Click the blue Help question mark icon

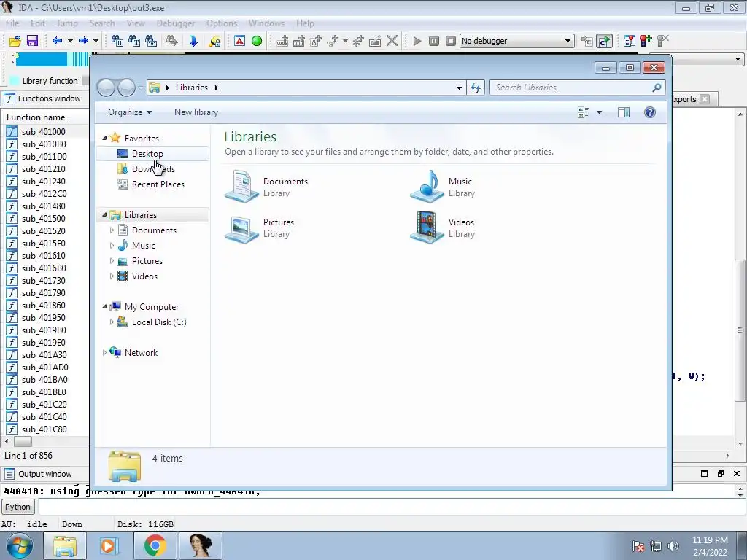pos(649,112)
